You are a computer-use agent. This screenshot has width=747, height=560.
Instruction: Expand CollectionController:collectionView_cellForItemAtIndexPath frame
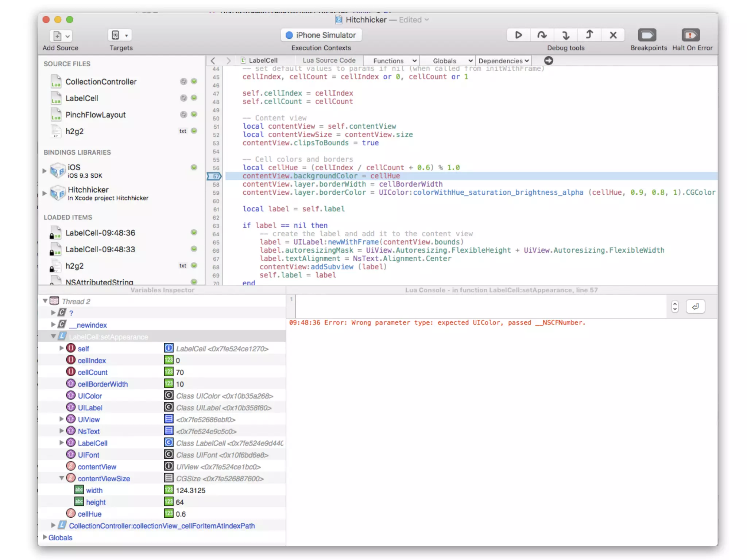(53, 525)
